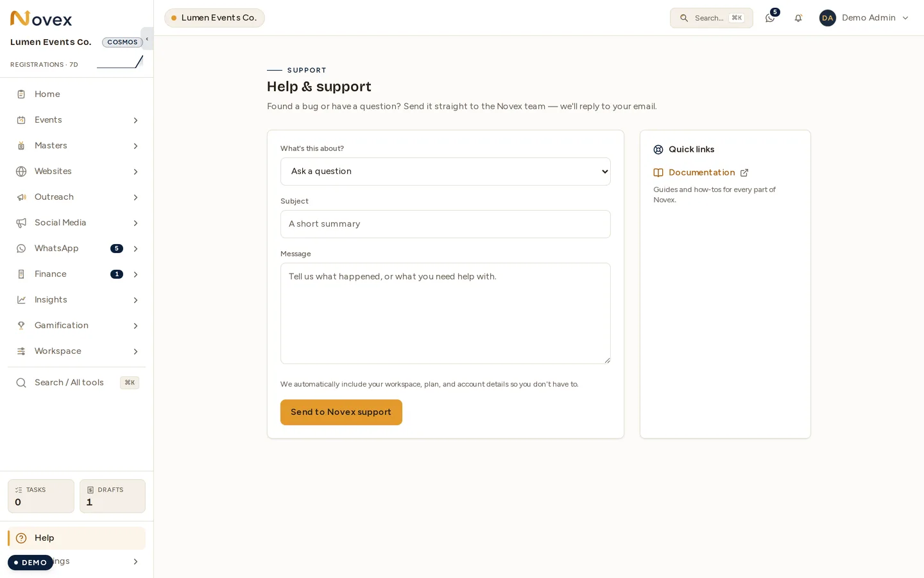Click the COSMOS plan badge
924x578 pixels.
[123, 42]
